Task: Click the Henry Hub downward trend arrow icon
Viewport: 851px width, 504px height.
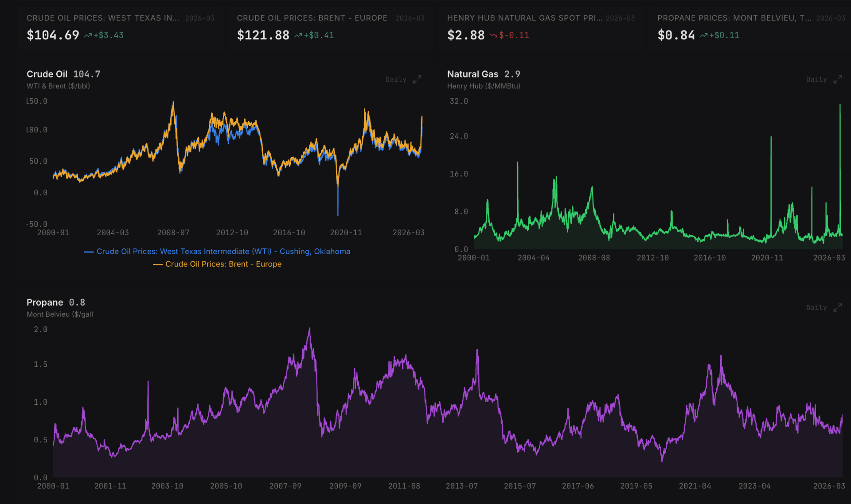Action: tap(493, 35)
